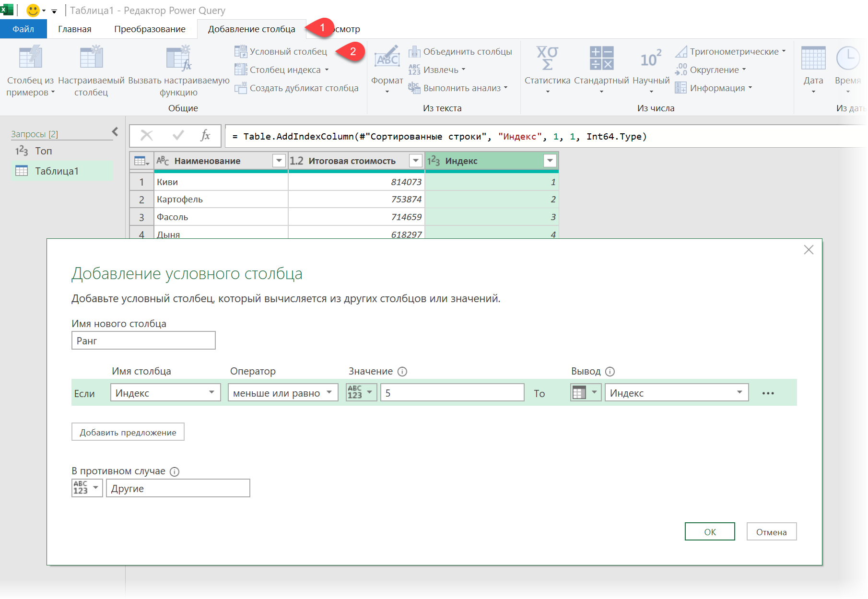Open the Информация dropdown

(x=714, y=88)
